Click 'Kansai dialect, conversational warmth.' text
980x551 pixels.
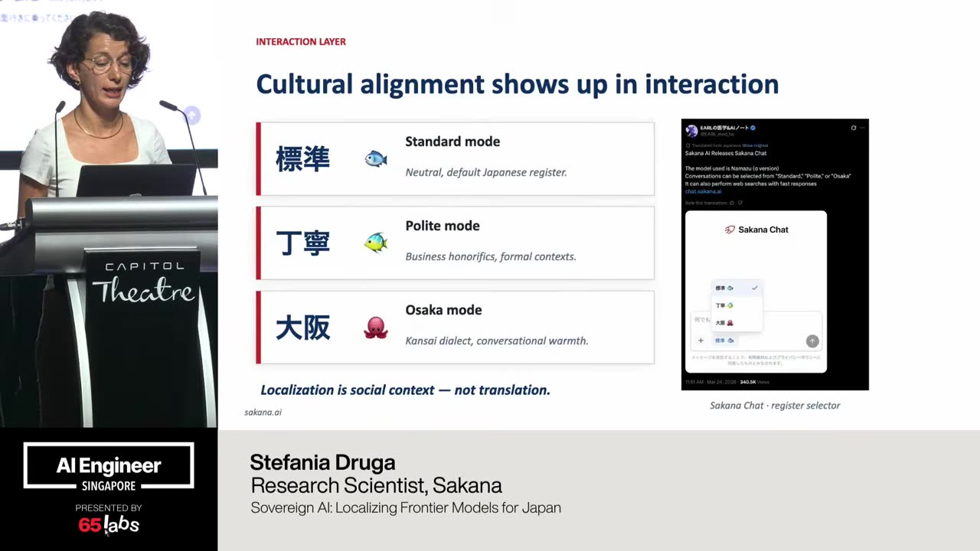497,341
